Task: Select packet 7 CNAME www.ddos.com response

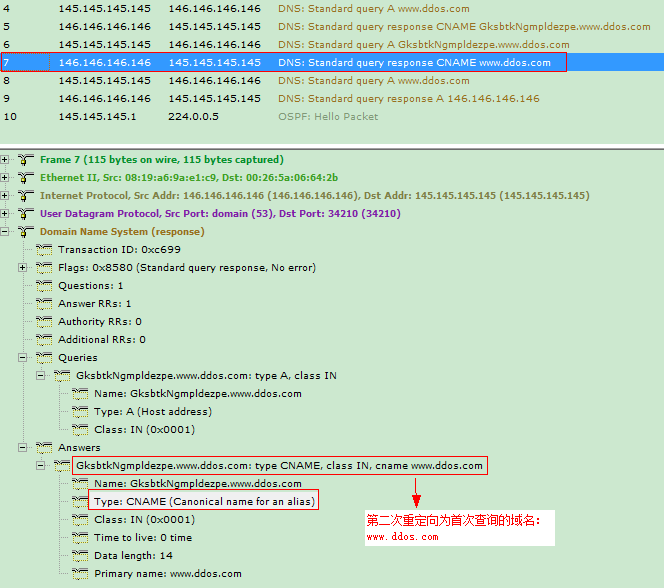Action: pos(332,63)
